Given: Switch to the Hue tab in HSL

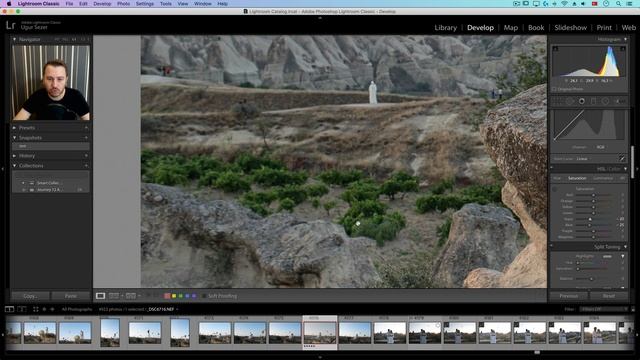Looking at the screenshot, I should point(557,178).
